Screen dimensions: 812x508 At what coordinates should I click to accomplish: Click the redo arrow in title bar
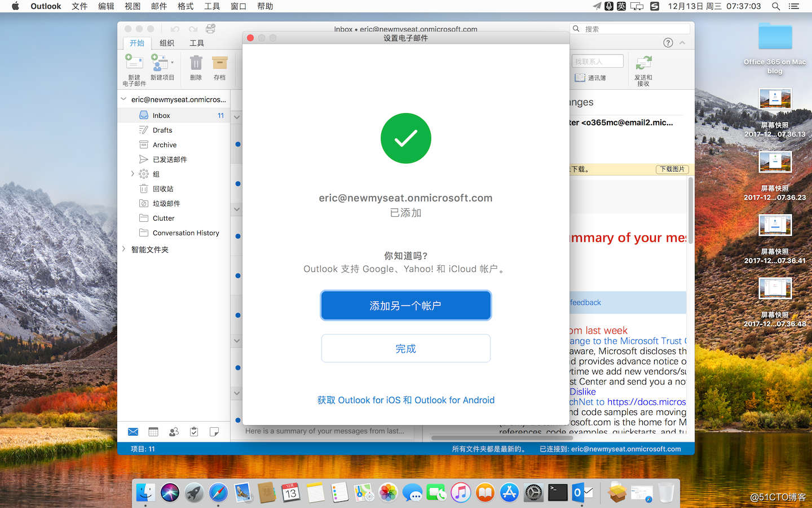coord(193,29)
